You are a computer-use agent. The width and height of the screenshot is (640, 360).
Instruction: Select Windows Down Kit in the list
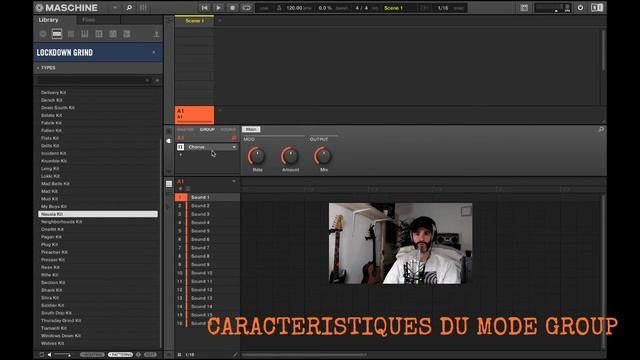click(60, 336)
